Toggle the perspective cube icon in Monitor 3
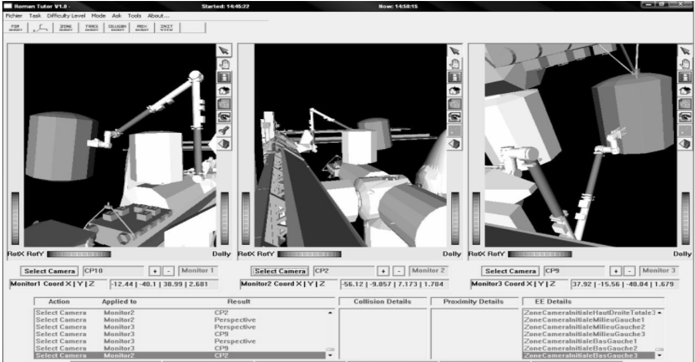This screenshot has width=695, height=362. pos(685,144)
